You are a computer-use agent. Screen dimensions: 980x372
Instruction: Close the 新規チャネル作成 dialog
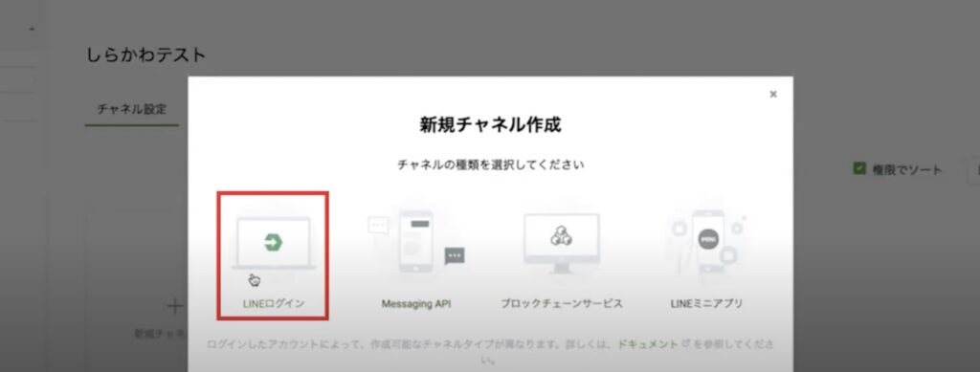773,95
